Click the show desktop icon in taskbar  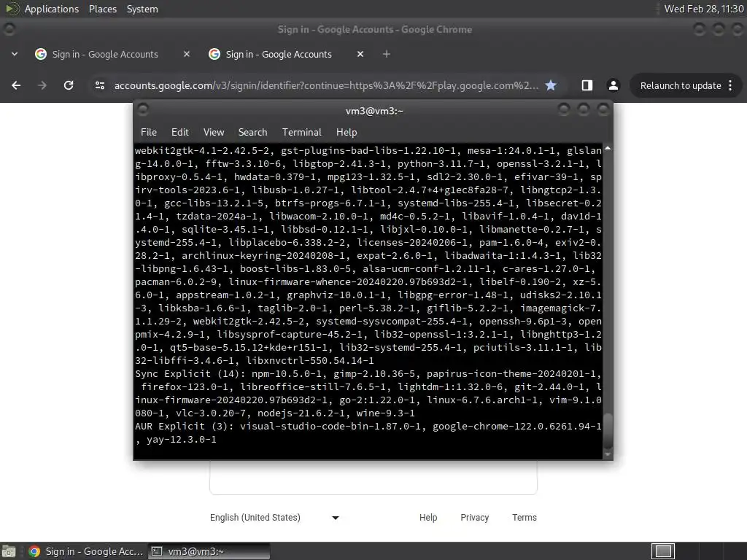[x=9, y=551]
